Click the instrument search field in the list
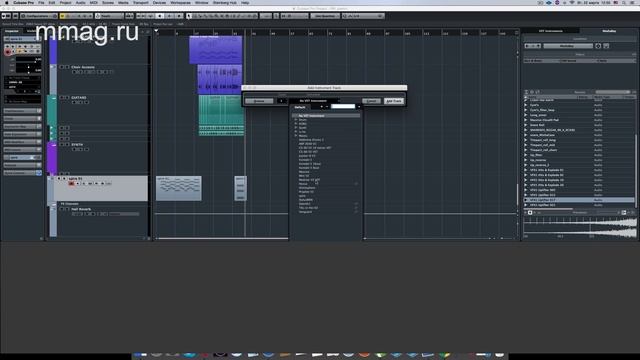 (x=343, y=107)
